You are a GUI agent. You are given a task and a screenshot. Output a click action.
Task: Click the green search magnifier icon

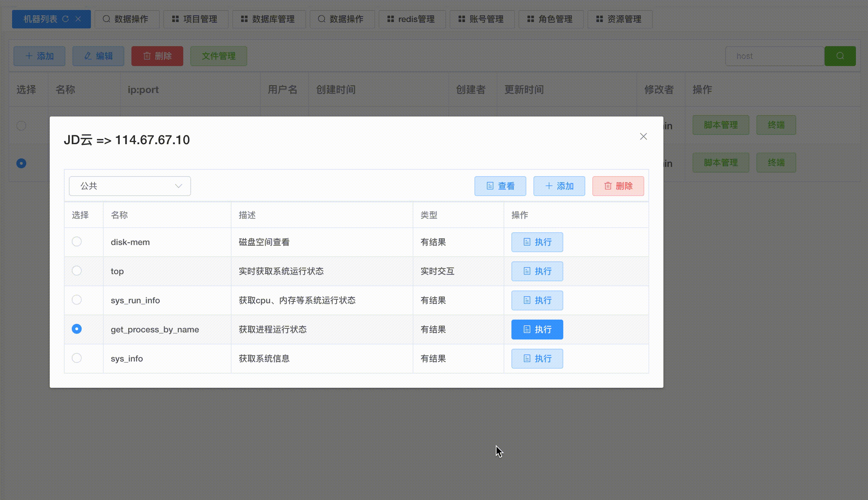click(840, 56)
